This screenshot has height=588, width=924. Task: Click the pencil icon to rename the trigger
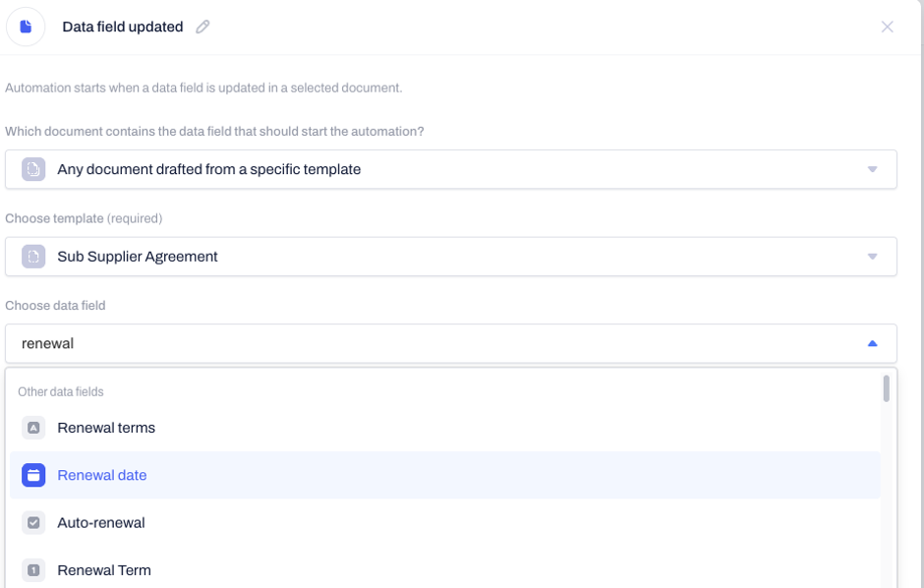202,27
